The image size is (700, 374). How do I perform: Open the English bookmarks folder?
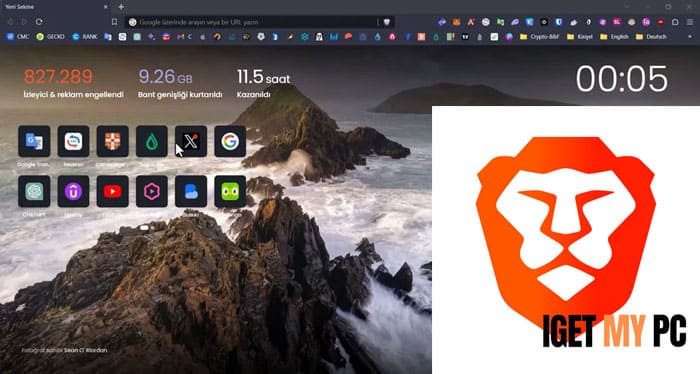614,37
